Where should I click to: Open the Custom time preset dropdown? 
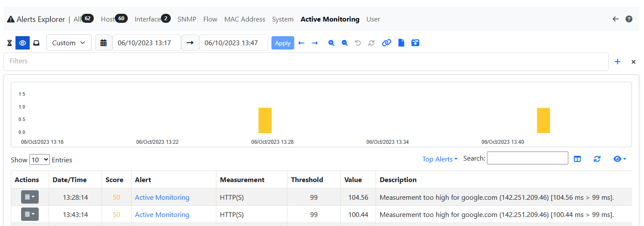(x=69, y=43)
